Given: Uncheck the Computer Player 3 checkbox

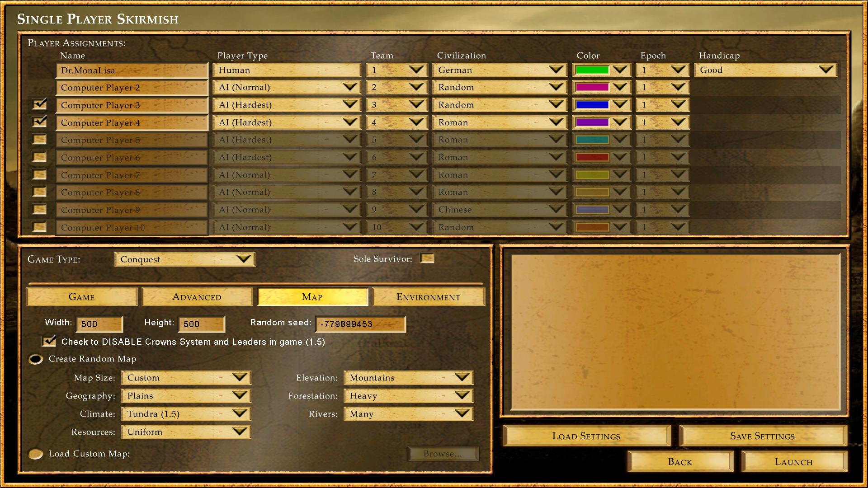Looking at the screenshot, I should click(40, 105).
